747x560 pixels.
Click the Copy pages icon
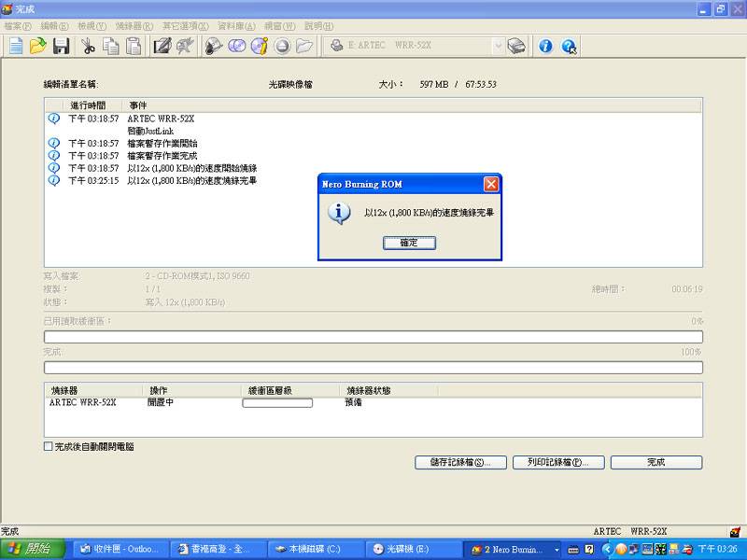pyautogui.click(x=111, y=46)
